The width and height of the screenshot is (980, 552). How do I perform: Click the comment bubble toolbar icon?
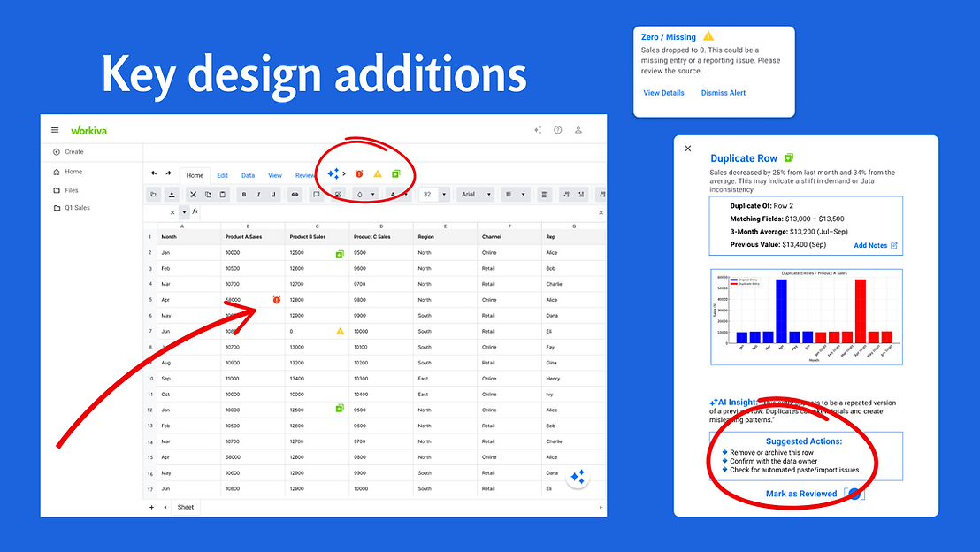click(317, 195)
